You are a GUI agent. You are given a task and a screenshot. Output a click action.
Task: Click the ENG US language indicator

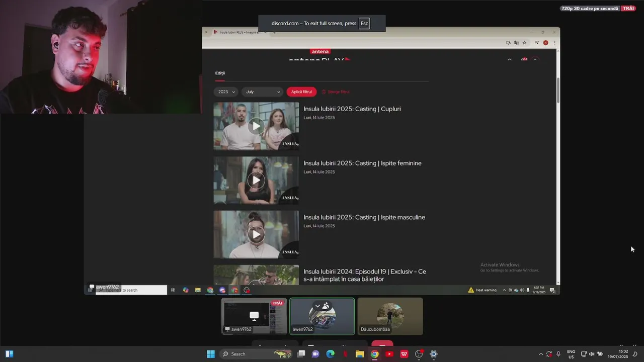click(x=571, y=354)
